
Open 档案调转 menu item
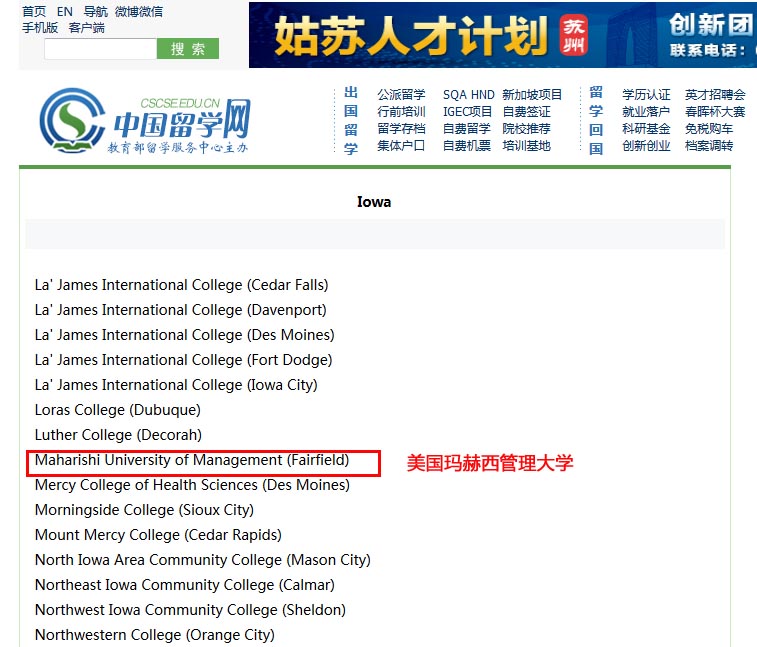pos(709,146)
